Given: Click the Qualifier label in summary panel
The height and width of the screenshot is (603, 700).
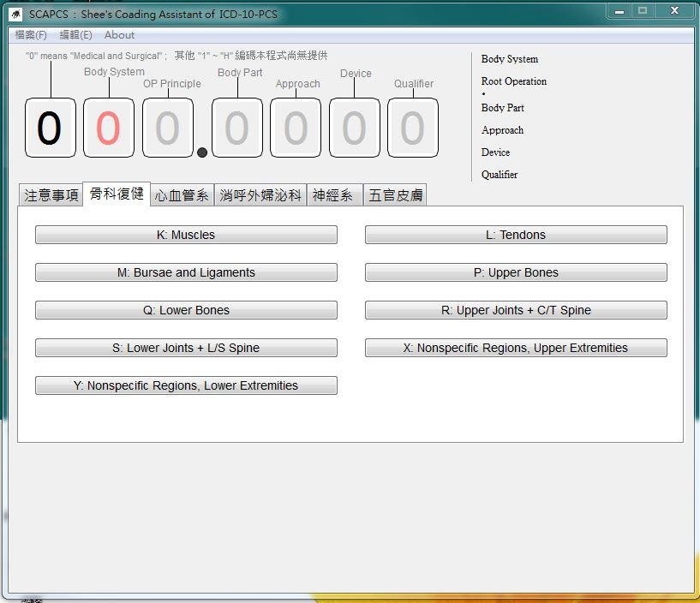Looking at the screenshot, I should (x=500, y=175).
